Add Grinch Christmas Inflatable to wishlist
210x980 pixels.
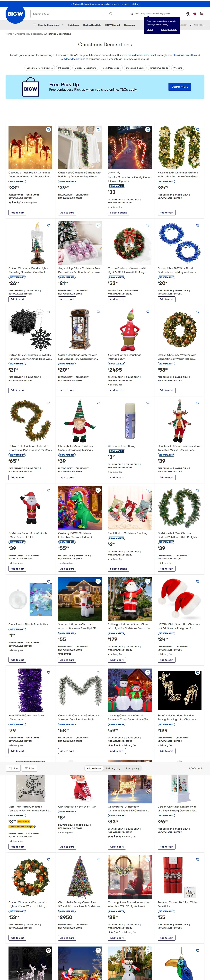(x=148, y=312)
